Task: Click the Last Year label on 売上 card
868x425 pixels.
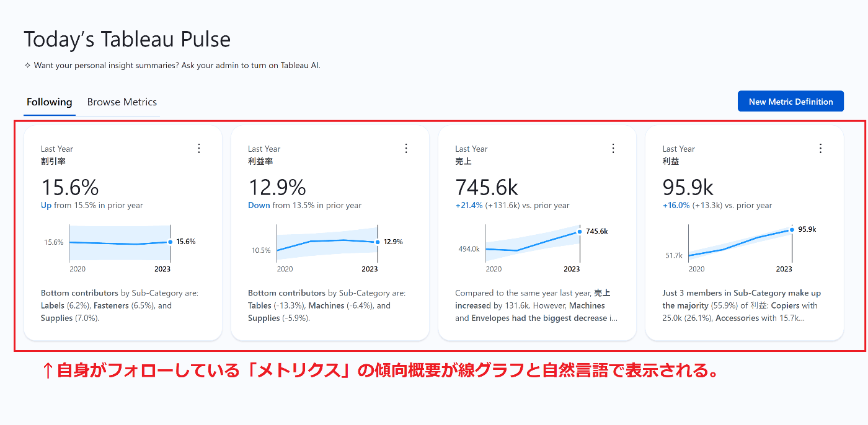Action: point(471,149)
